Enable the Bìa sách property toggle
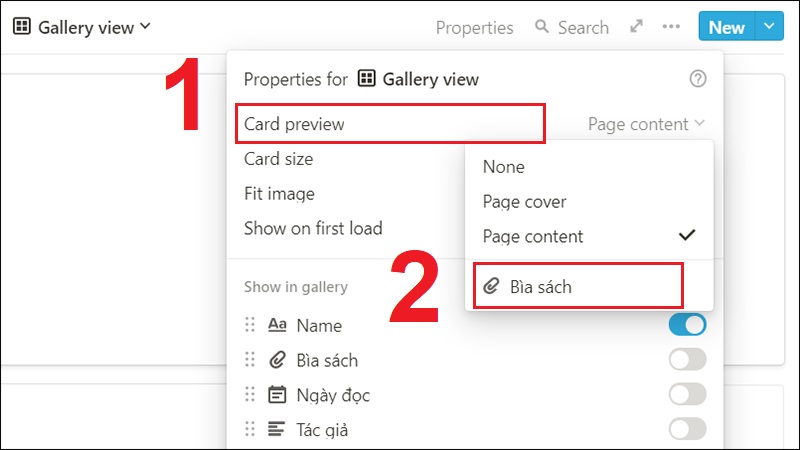800x450 pixels. coord(687,360)
